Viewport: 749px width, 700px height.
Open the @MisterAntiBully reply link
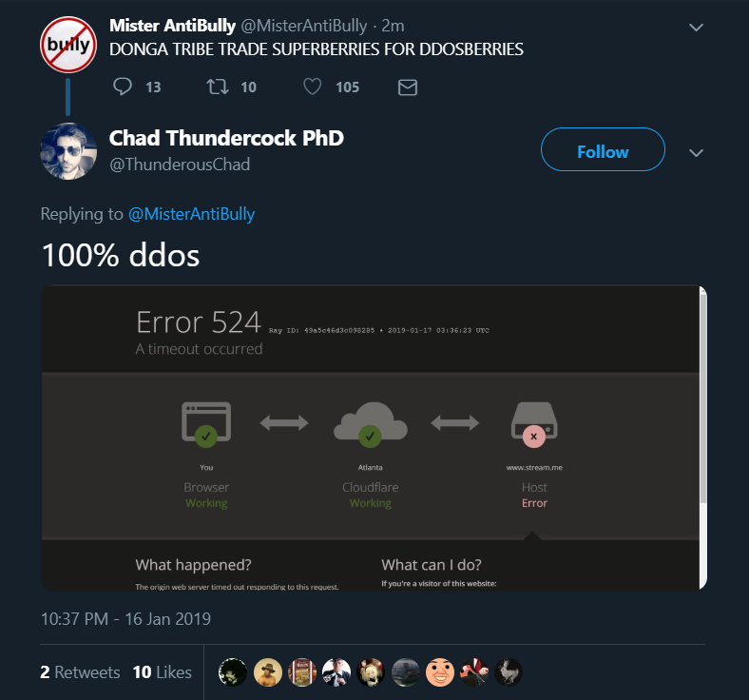point(192,214)
